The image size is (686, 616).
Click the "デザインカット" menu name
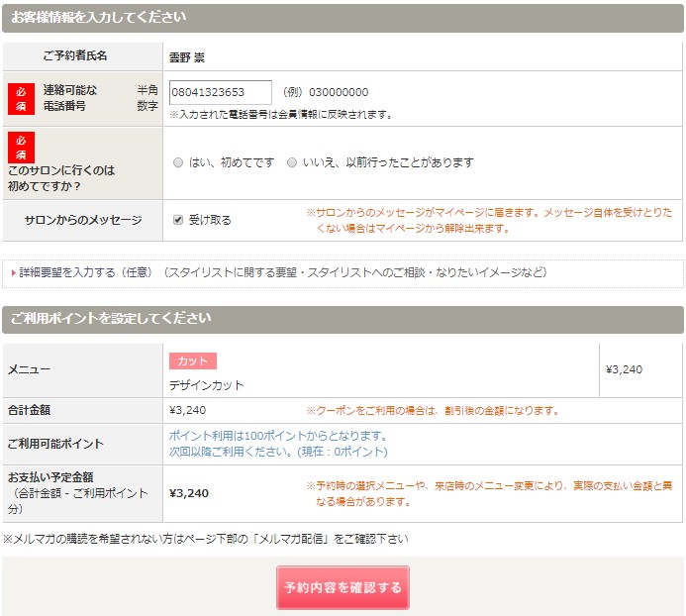pos(206,385)
